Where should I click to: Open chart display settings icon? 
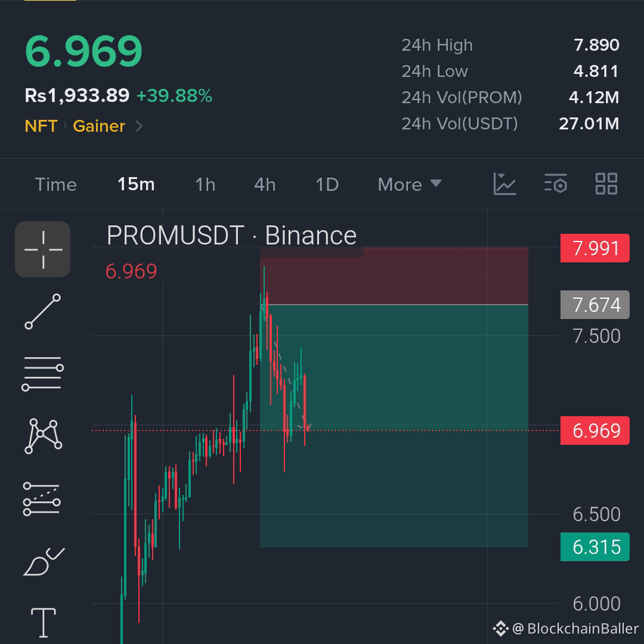click(556, 184)
